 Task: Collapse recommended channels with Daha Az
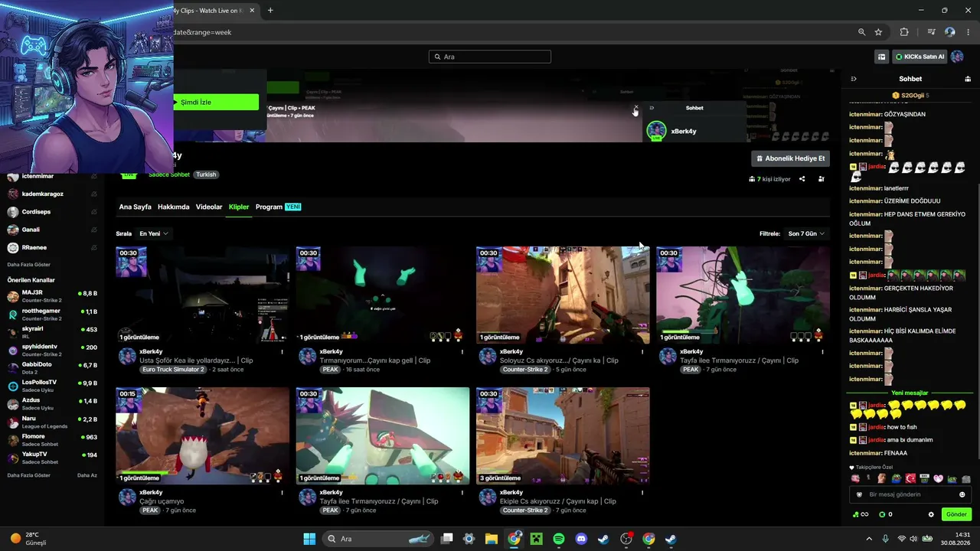tap(87, 475)
